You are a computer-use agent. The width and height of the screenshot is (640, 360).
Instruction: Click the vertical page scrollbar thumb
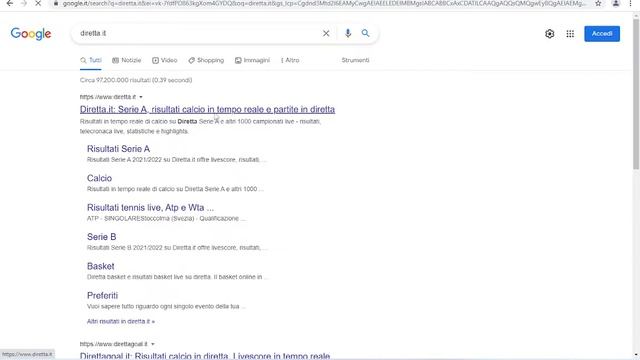[636, 94]
